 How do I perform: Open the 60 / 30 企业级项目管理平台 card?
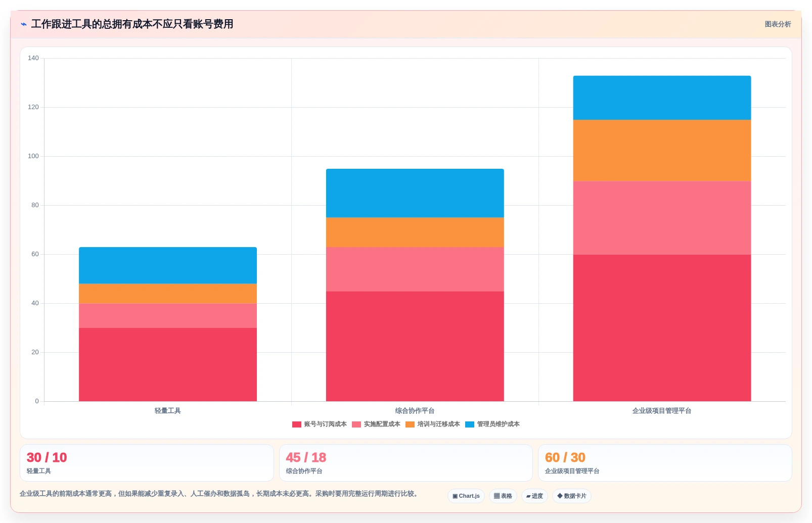(x=665, y=463)
